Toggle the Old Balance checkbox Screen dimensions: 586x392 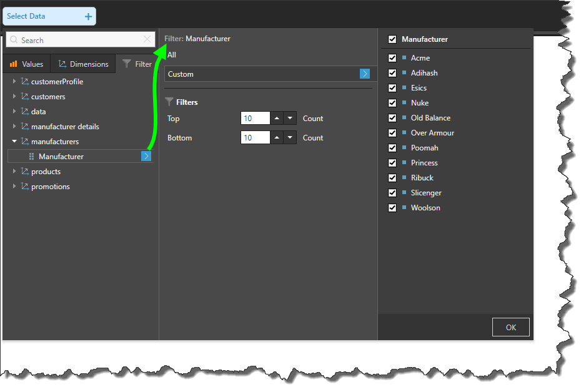[x=392, y=118]
